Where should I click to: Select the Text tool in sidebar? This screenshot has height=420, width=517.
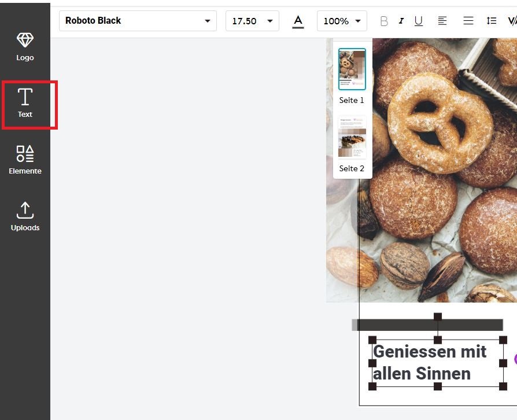click(25, 103)
